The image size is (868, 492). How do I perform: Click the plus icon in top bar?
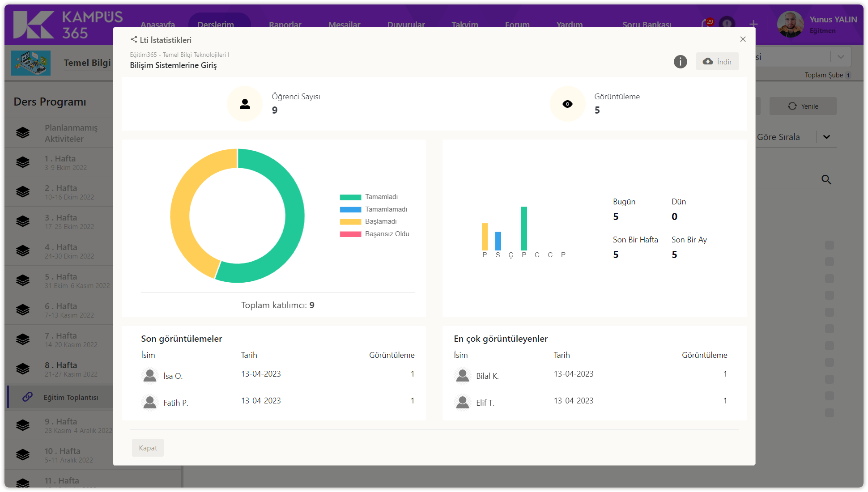pos(753,24)
